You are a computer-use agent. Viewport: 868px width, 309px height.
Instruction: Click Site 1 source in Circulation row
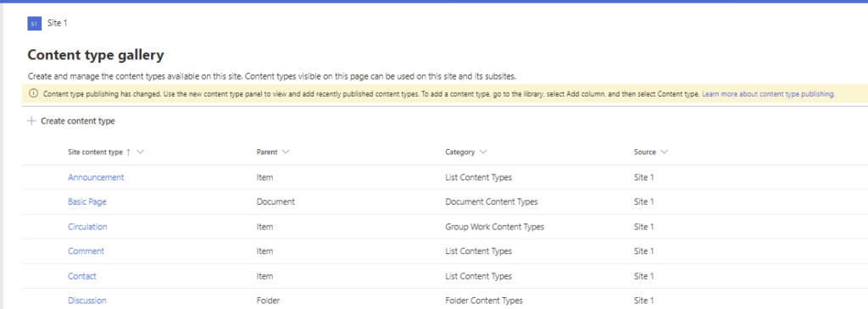click(x=644, y=227)
